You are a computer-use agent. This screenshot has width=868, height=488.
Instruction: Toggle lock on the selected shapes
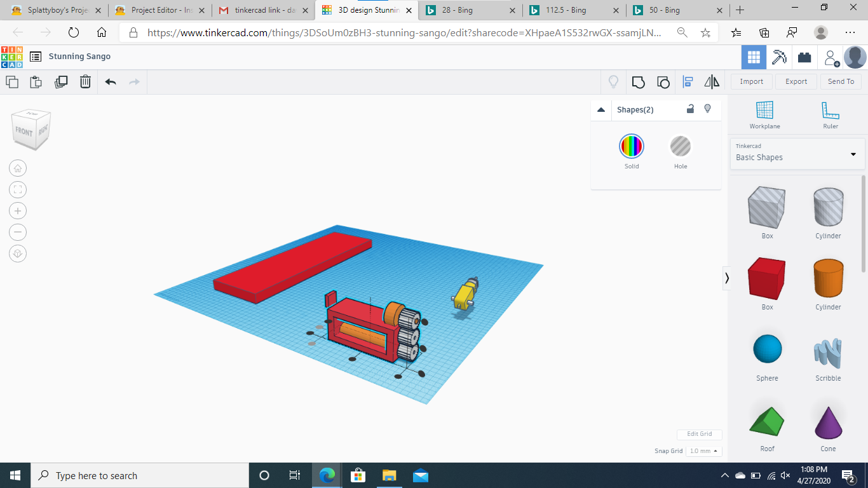tap(690, 109)
